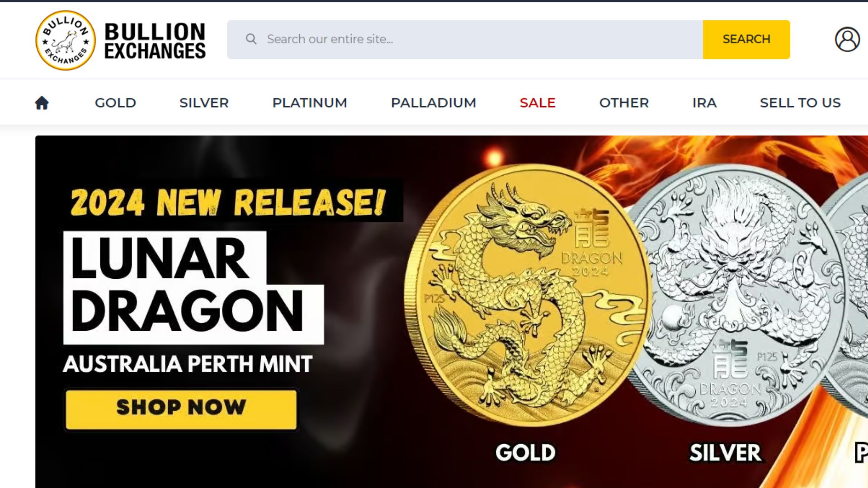Open the Platinum menu
Image resolution: width=868 pixels, height=488 pixels.
pos(310,103)
